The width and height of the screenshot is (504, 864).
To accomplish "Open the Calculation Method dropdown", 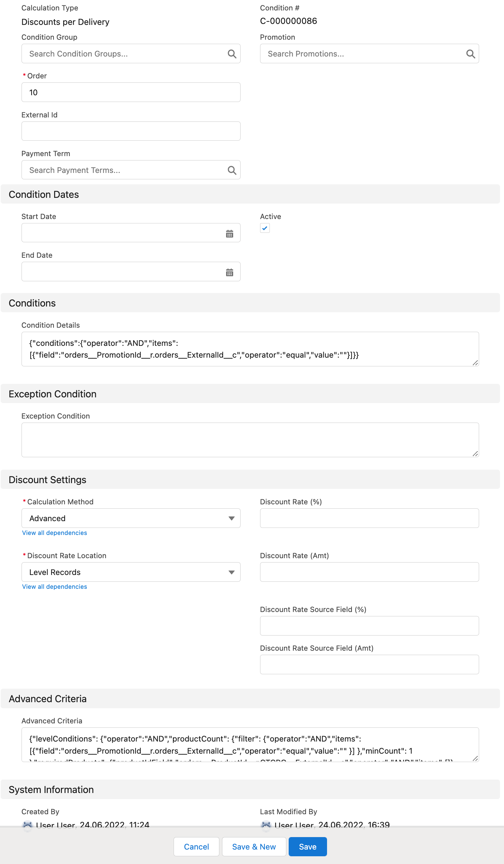I will (x=131, y=518).
